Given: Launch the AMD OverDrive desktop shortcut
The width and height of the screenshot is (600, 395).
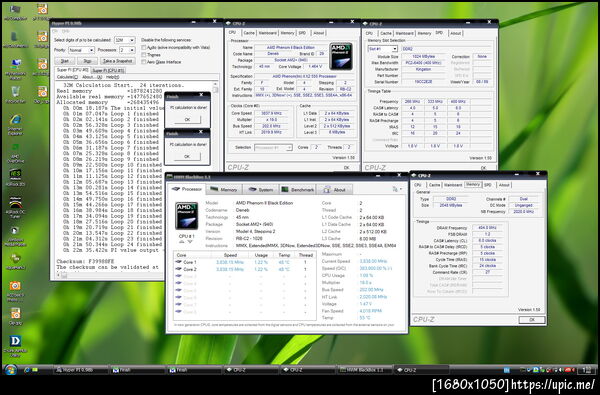Looking at the screenshot, I should click(15, 153).
